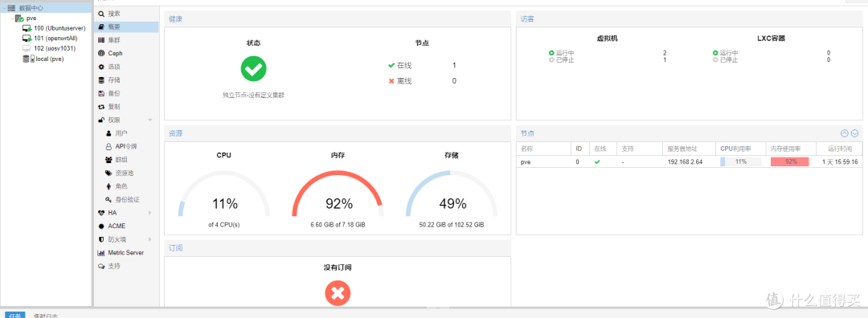Sort nodes by 运行时间 column
868x318 pixels.
click(x=839, y=149)
